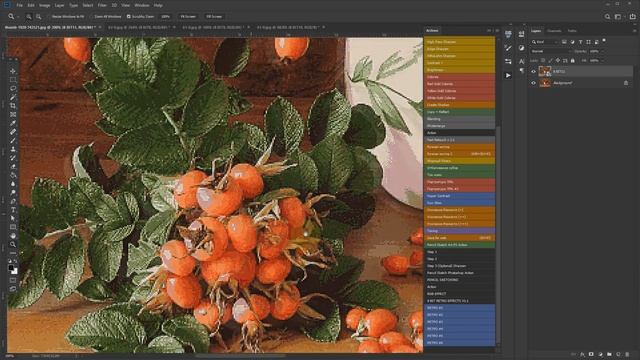
Task: Run the Step 3 (Optional) Sharpen action
Action: tap(460, 266)
